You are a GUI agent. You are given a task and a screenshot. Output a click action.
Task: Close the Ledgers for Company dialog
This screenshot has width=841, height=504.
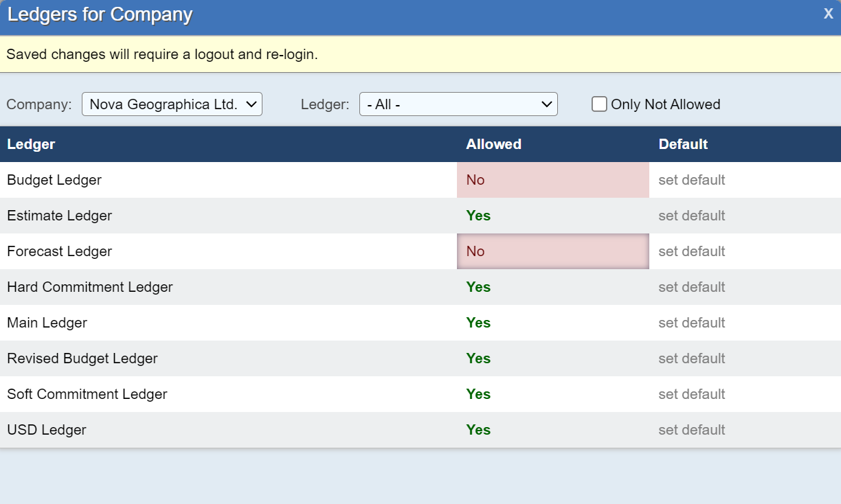[x=828, y=14]
